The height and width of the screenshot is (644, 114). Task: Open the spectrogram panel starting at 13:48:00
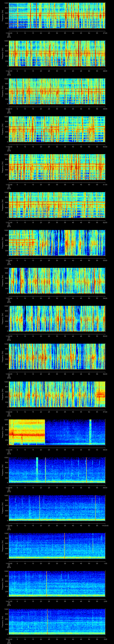(57, 91)
